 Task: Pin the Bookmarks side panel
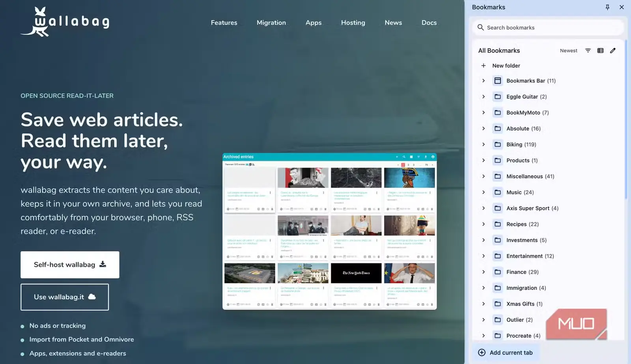tap(607, 7)
